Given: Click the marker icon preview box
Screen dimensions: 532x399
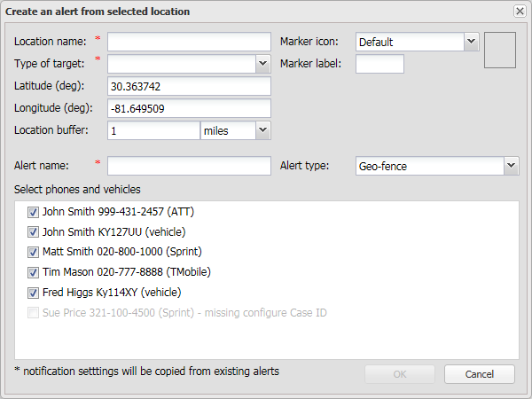Looking at the screenshot, I should (500, 50).
